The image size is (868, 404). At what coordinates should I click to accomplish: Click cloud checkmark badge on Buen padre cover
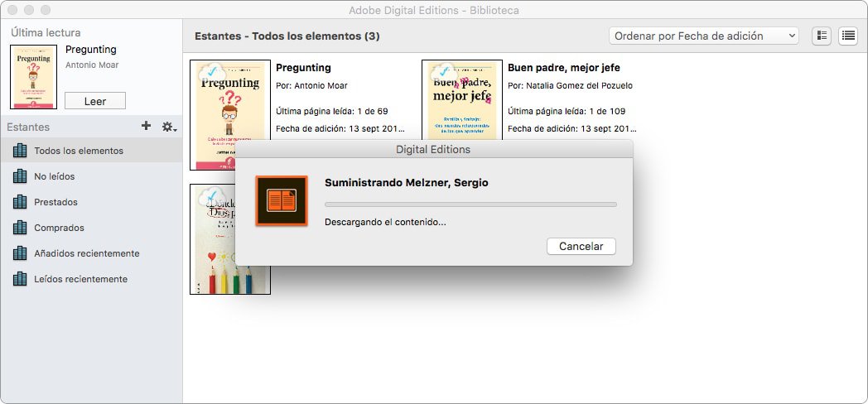443,72
